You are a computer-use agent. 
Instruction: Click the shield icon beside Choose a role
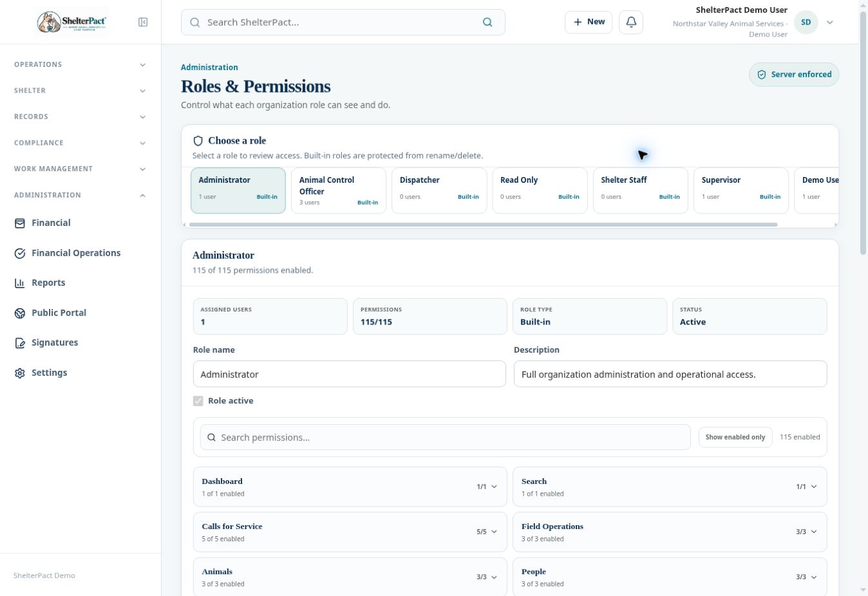198,141
